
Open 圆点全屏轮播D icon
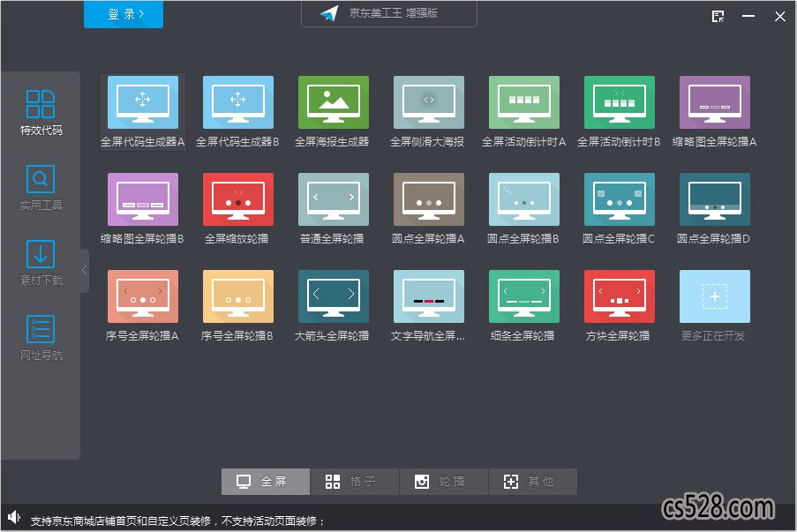click(x=715, y=199)
